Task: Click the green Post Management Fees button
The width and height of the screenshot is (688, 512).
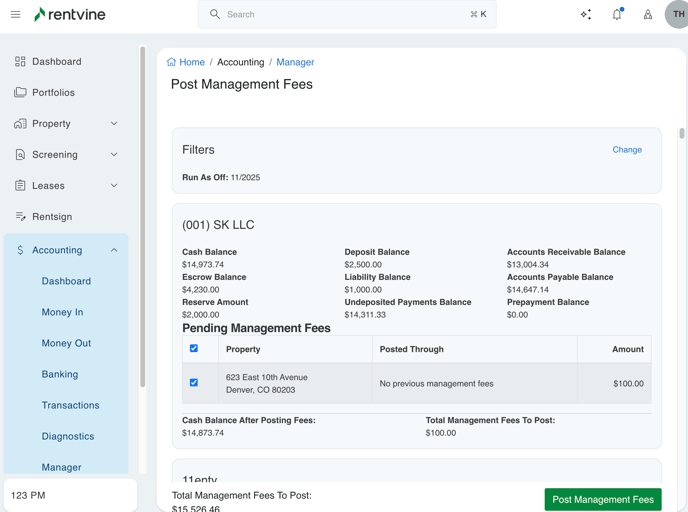Action: coord(602,499)
